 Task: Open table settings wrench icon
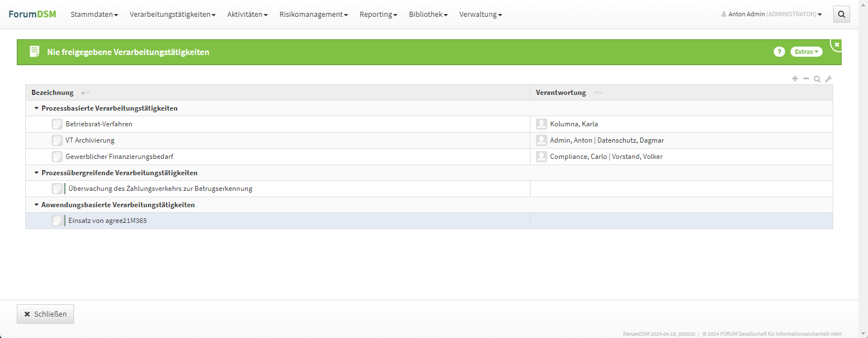pos(828,79)
